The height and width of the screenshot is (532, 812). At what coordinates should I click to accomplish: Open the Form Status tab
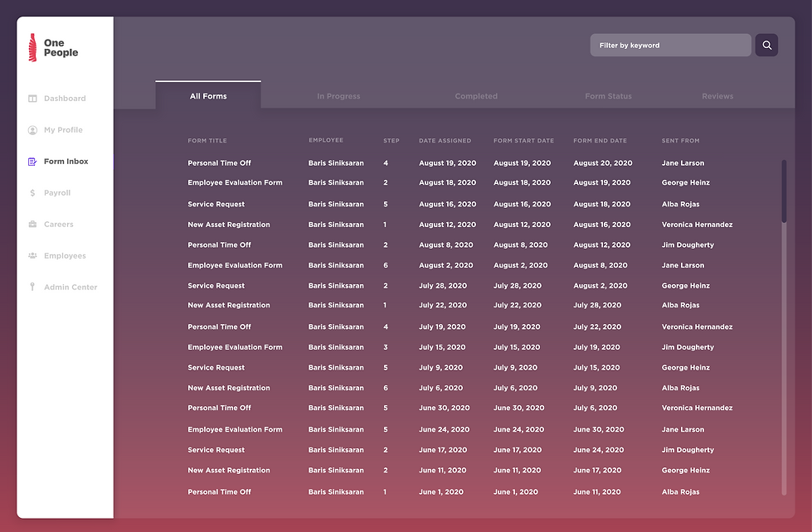click(608, 96)
